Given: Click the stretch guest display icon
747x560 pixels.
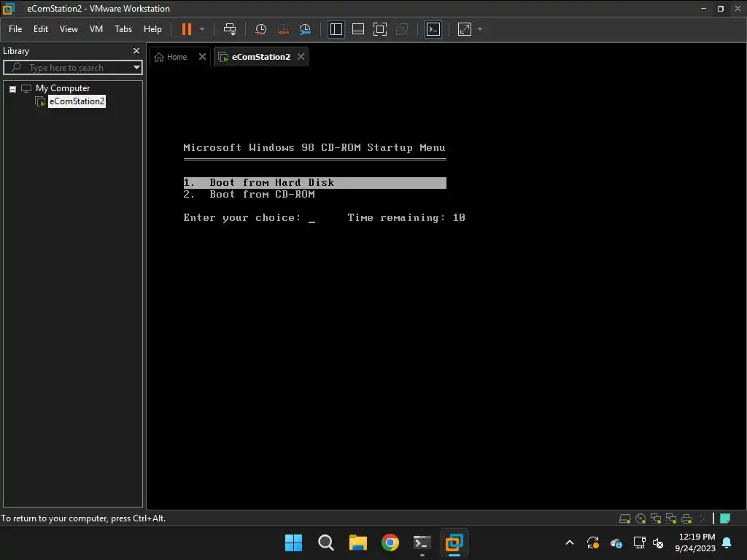Looking at the screenshot, I should pyautogui.click(x=465, y=29).
